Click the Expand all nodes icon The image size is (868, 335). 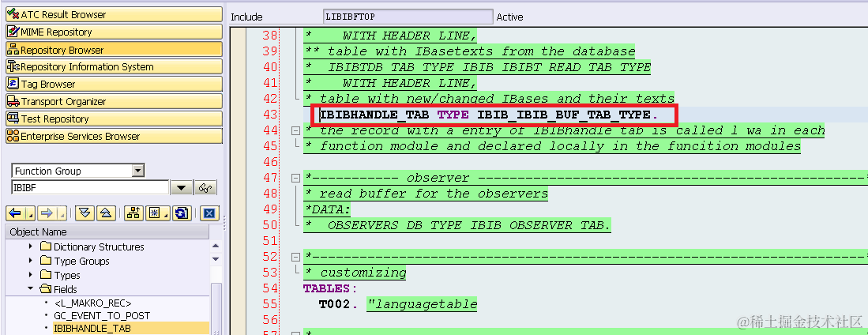[x=85, y=213]
